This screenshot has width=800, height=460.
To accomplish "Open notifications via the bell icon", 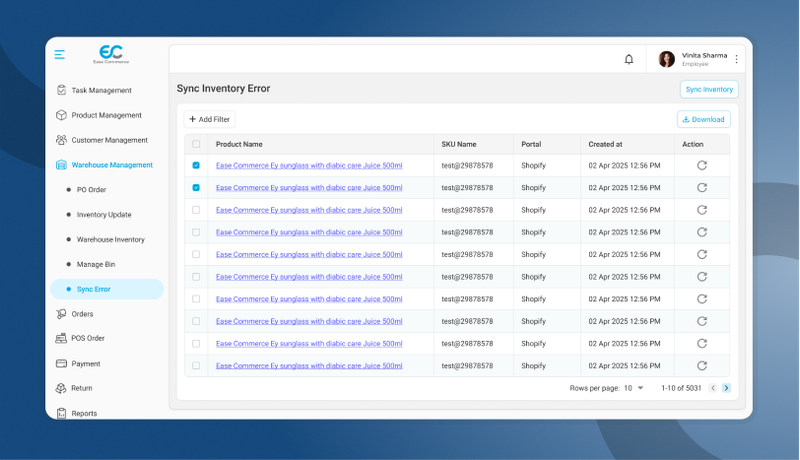I will (x=629, y=59).
